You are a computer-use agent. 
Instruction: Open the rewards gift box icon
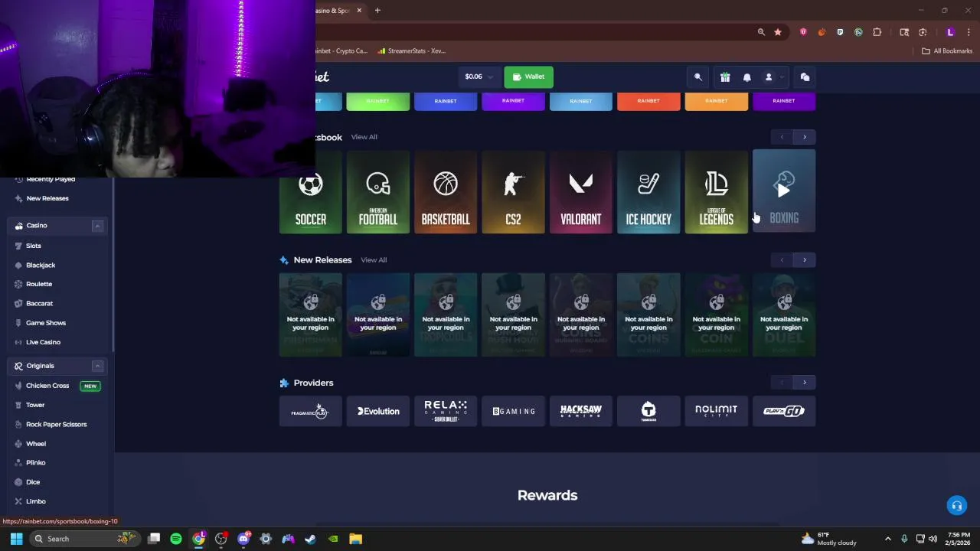pyautogui.click(x=725, y=77)
